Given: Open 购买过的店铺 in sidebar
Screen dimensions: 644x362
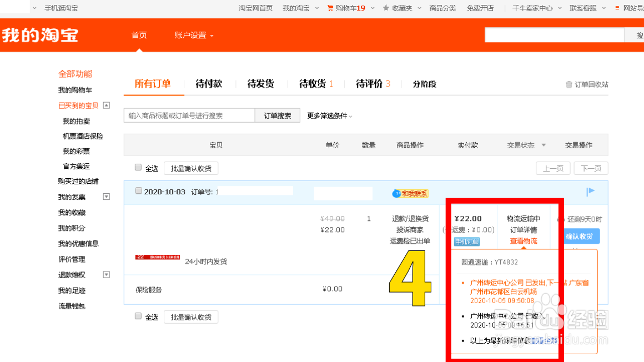Looking at the screenshot, I should click(78, 181).
